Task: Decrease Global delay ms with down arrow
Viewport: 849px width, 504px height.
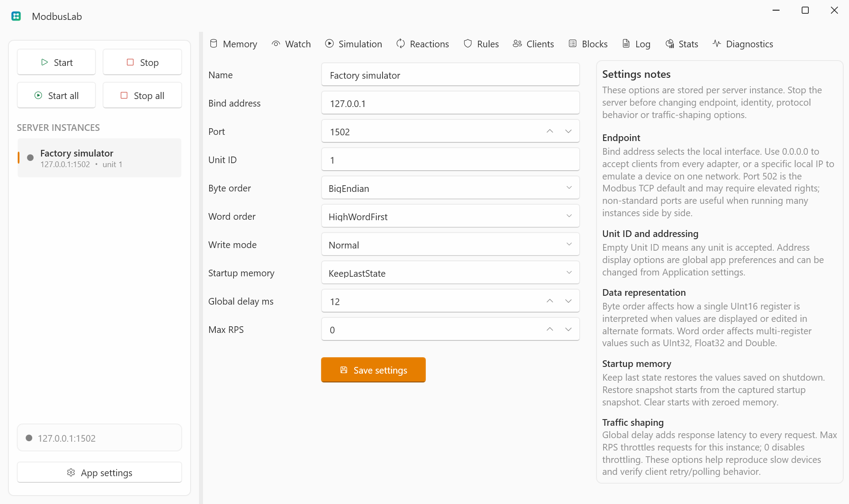Action: point(569,301)
